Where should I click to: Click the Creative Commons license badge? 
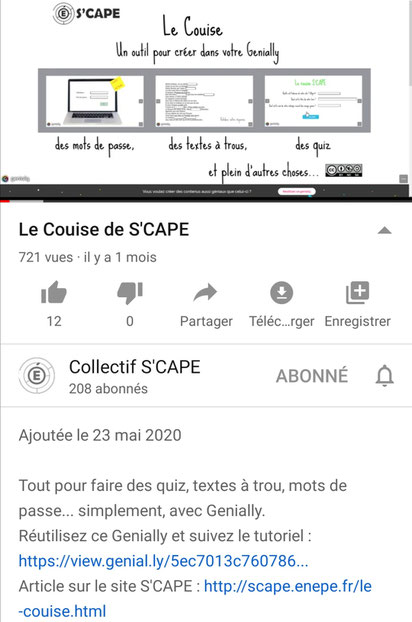coord(344,170)
